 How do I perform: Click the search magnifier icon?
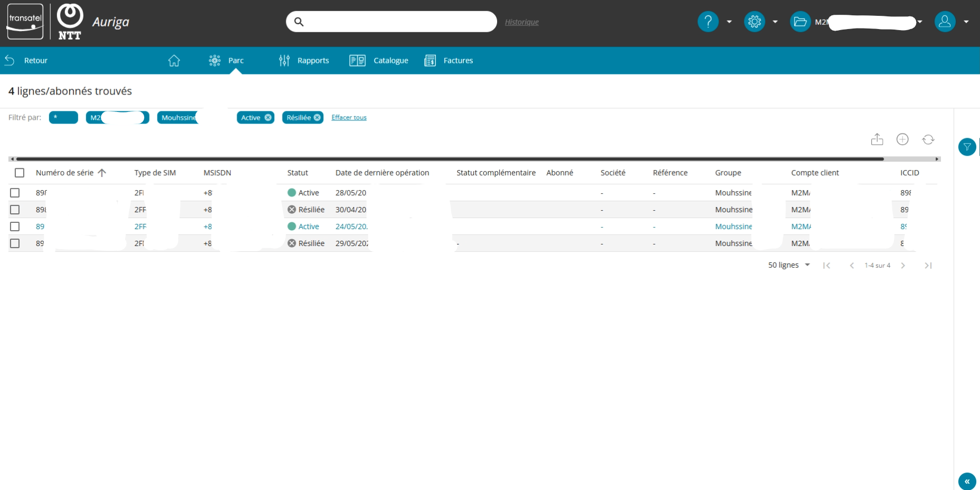(x=299, y=22)
